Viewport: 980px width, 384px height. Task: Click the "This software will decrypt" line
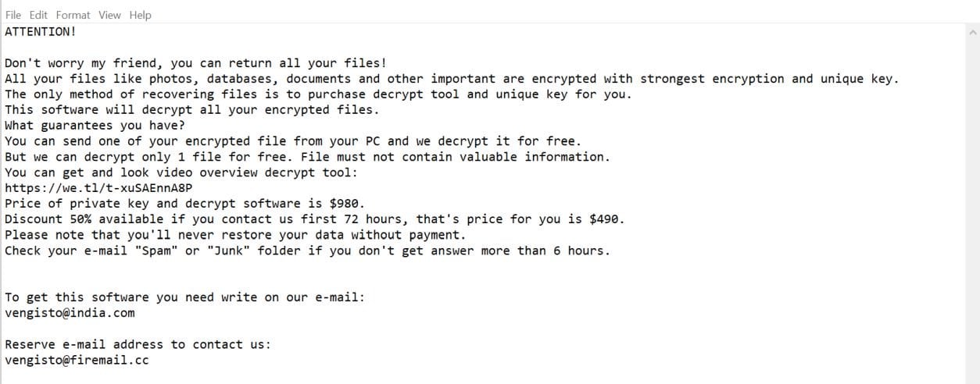pyautogui.click(x=191, y=110)
